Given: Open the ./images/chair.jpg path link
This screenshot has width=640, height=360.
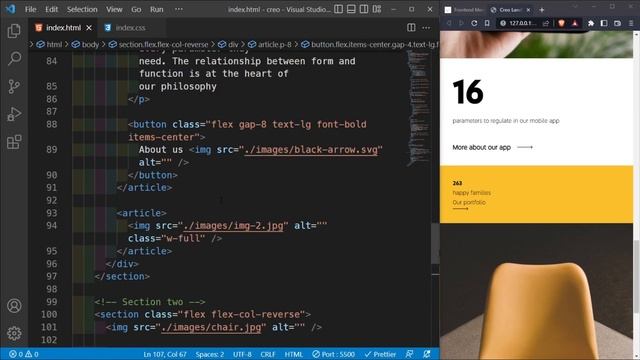Looking at the screenshot, I should (x=211, y=327).
